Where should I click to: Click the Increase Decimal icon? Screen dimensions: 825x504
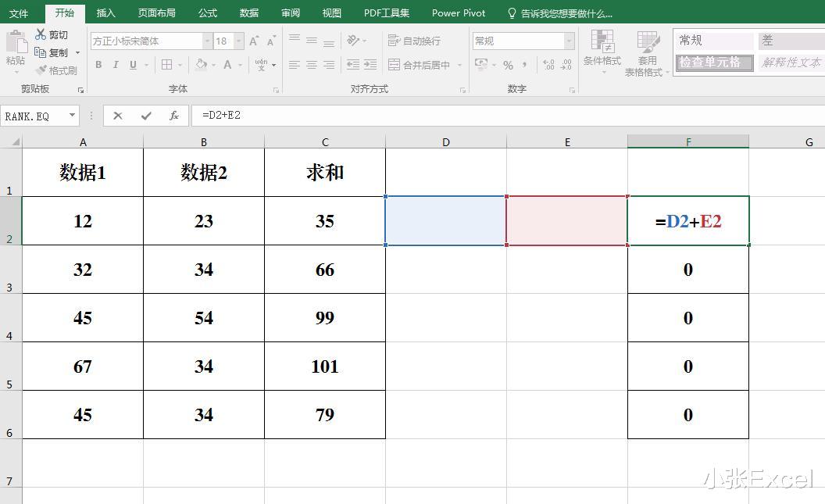coord(548,66)
